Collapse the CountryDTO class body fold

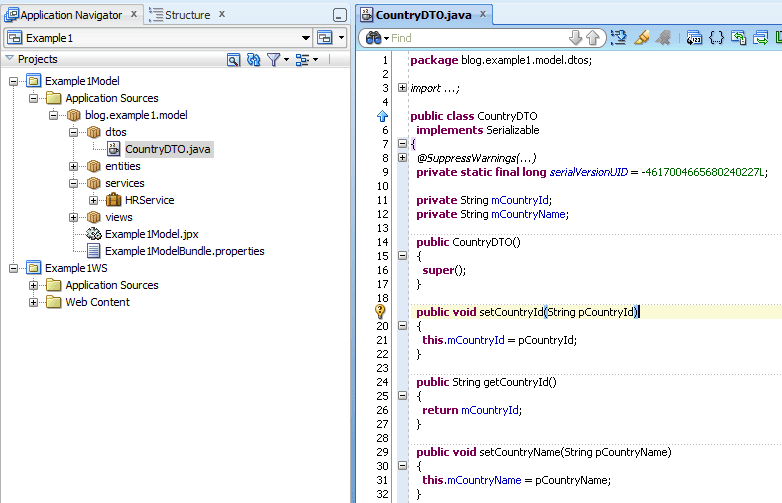click(x=402, y=144)
